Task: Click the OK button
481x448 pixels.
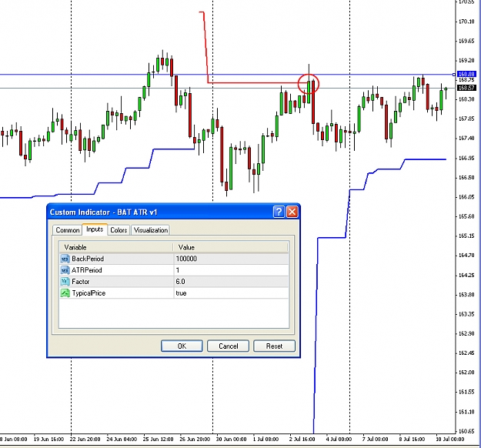Action: point(182,346)
